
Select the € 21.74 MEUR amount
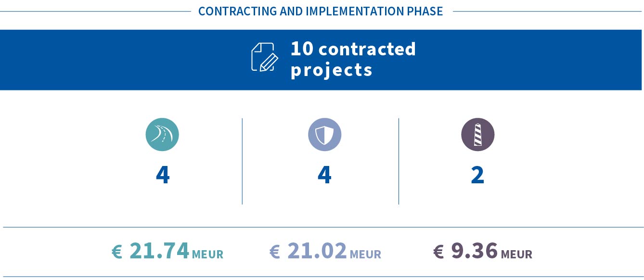coord(167,251)
